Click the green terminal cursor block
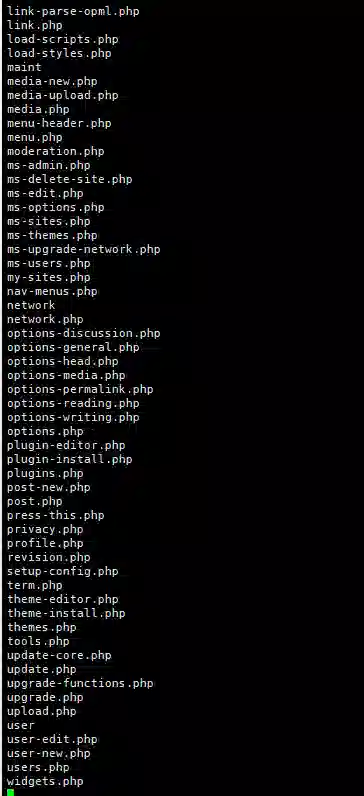The height and width of the screenshot is (796, 364). [x=11, y=792]
